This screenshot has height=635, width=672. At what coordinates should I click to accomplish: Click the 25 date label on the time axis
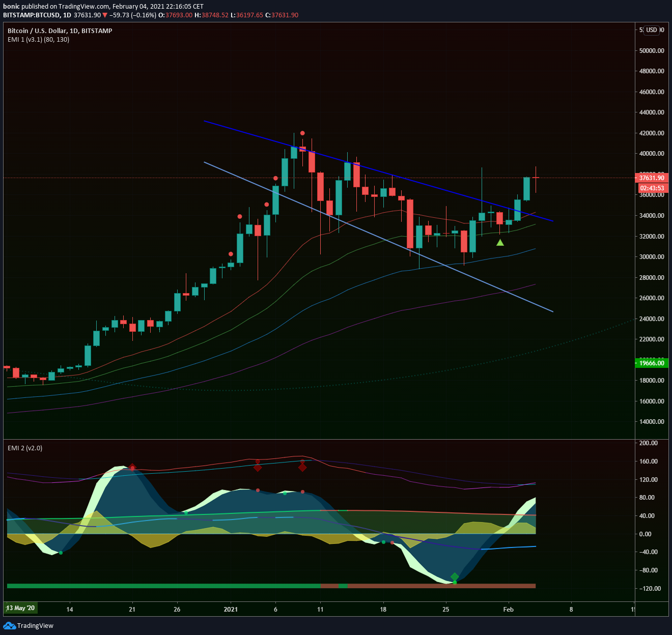445,609
